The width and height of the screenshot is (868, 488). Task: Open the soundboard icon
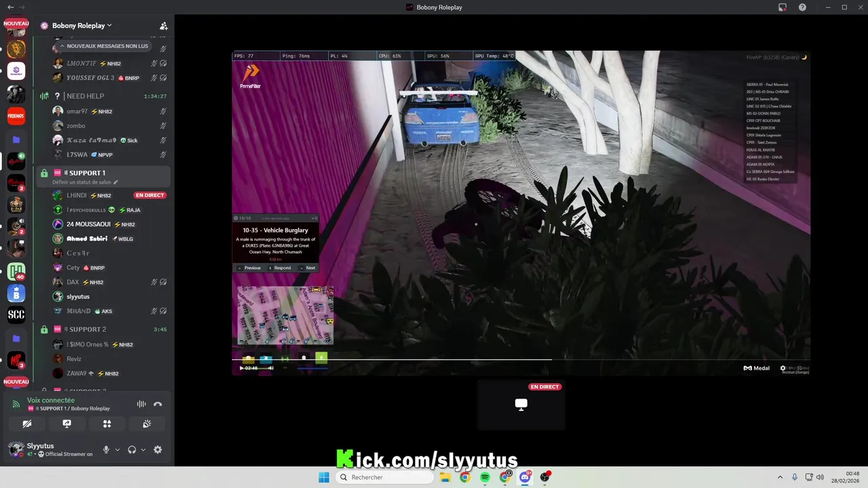point(146,424)
